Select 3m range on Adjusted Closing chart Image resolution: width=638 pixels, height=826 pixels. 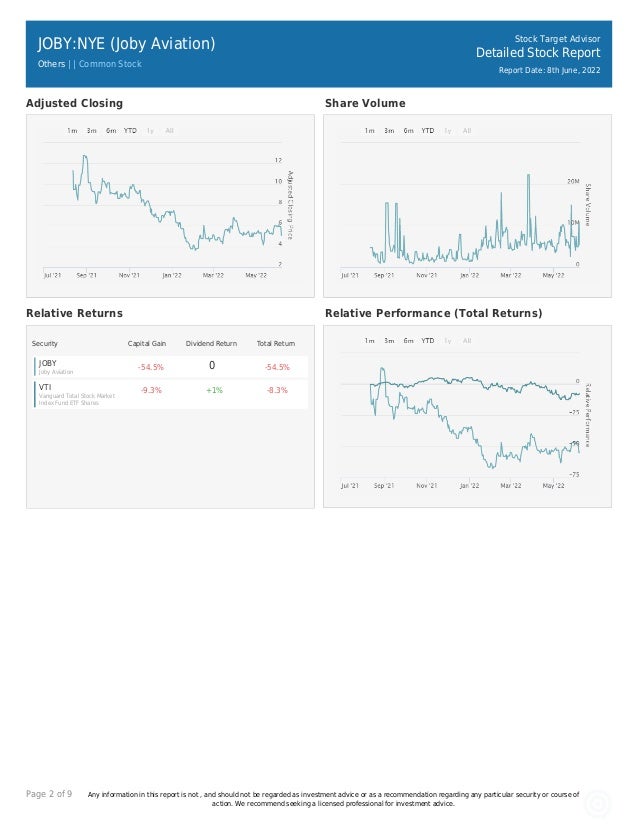pos(92,131)
